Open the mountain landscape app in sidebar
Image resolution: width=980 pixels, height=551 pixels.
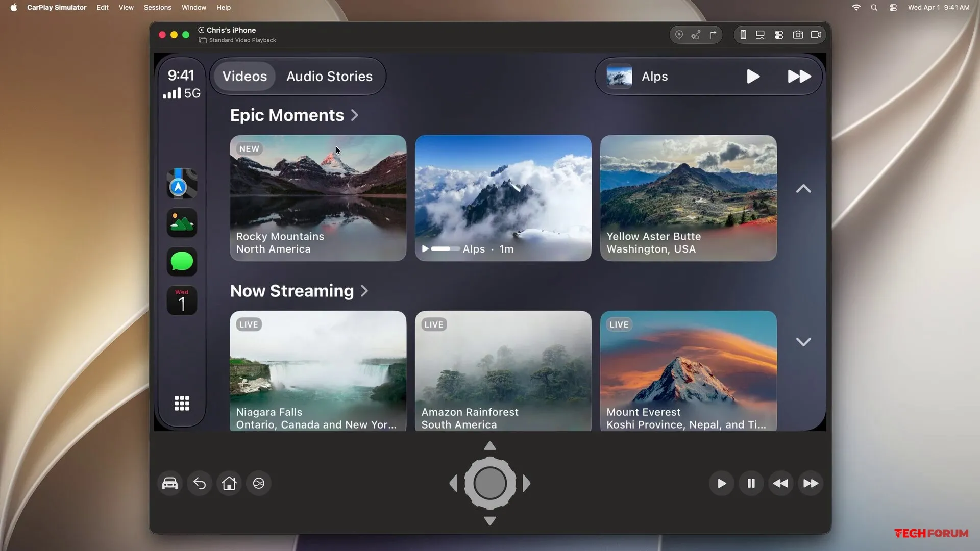[x=182, y=222]
